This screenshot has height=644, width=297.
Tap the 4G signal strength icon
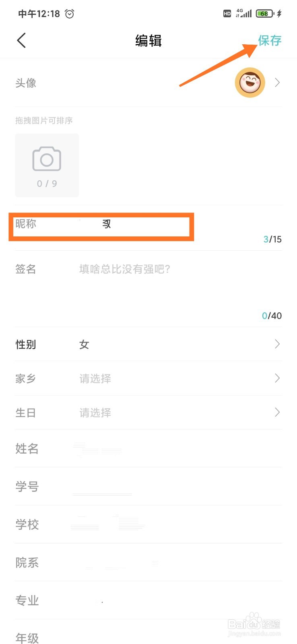pyautogui.click(x=244, y=13)
